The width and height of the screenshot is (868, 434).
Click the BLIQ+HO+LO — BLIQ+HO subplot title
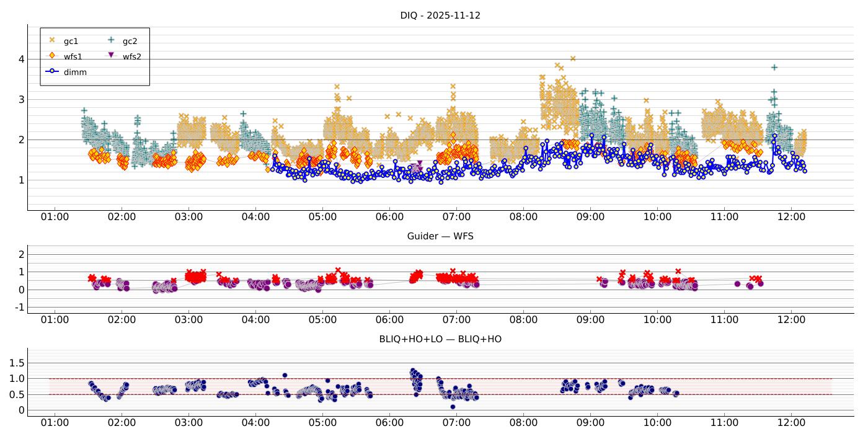[x=440, y=339]
